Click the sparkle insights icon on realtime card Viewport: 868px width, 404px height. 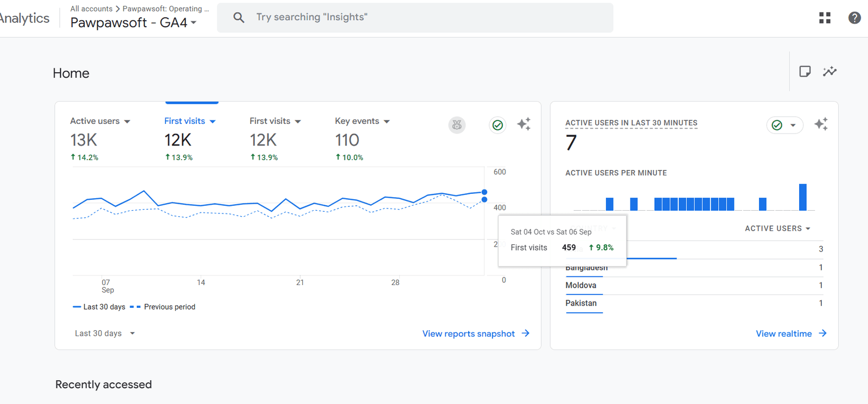(x=821, y=124)
